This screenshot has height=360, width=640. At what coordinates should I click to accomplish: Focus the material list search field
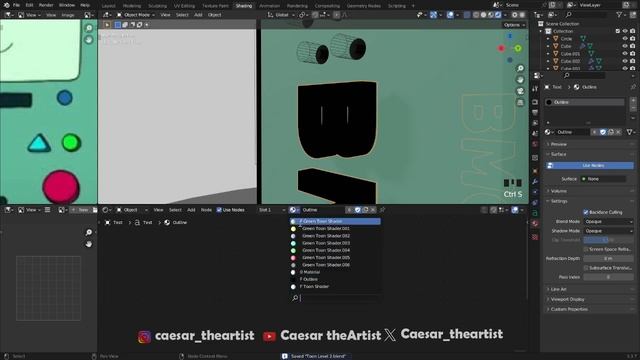[x=336, y=298]
